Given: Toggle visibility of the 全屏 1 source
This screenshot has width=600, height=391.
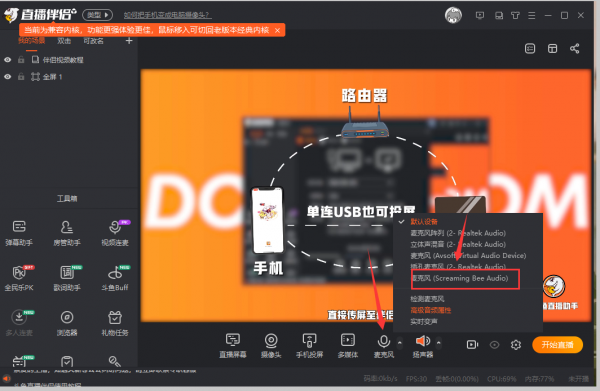Looking at the screenshot, I should click(7, 77).
